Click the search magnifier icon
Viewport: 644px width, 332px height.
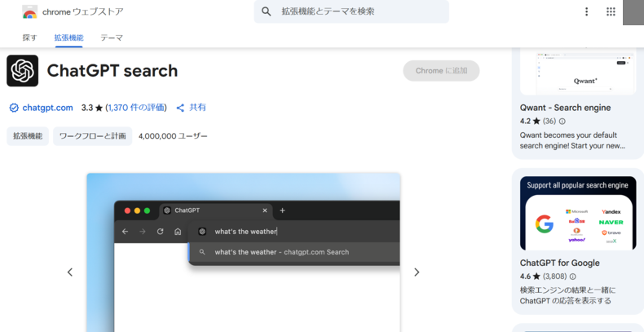point(266,11)
